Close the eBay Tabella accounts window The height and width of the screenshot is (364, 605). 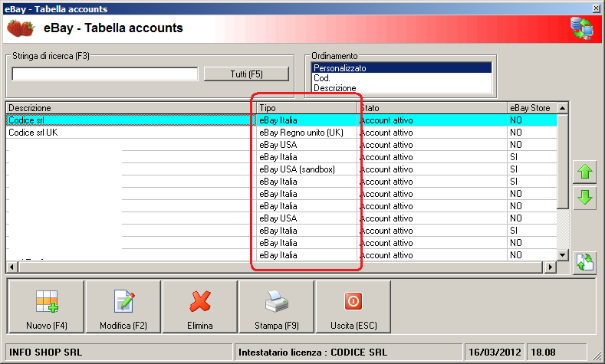[x=596, y=8]
